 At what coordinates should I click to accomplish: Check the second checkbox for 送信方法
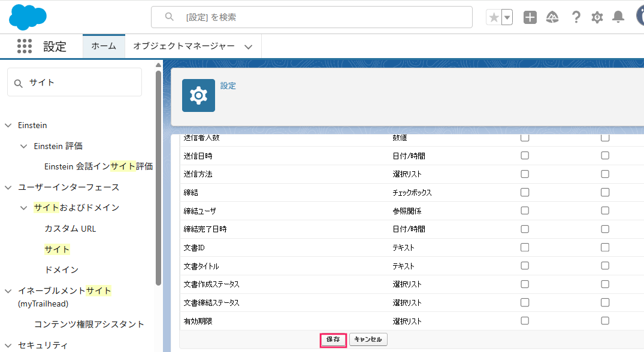tap(605, 174)
